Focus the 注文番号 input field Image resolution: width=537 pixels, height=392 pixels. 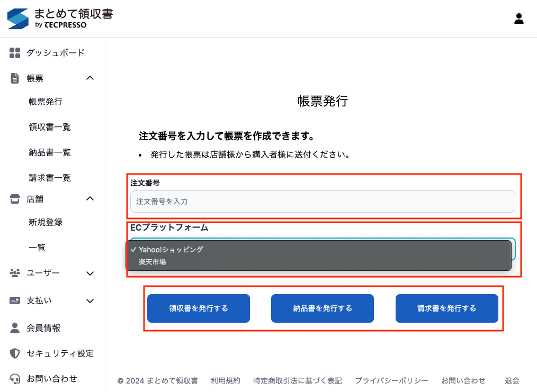pos(323,202)
